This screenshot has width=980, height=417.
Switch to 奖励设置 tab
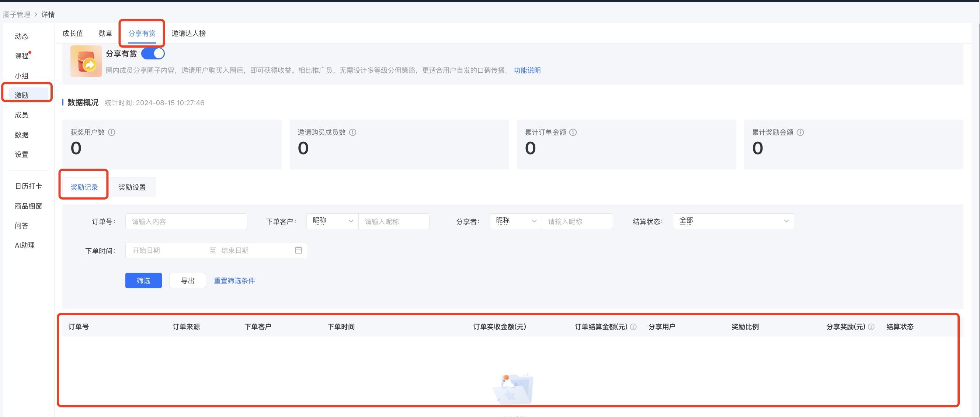[132, 187]
